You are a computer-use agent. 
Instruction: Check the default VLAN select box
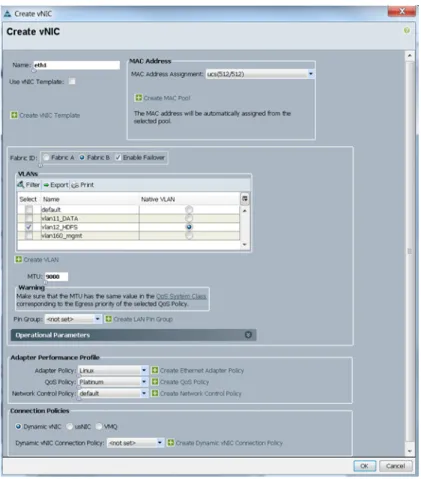coord(29,209)
